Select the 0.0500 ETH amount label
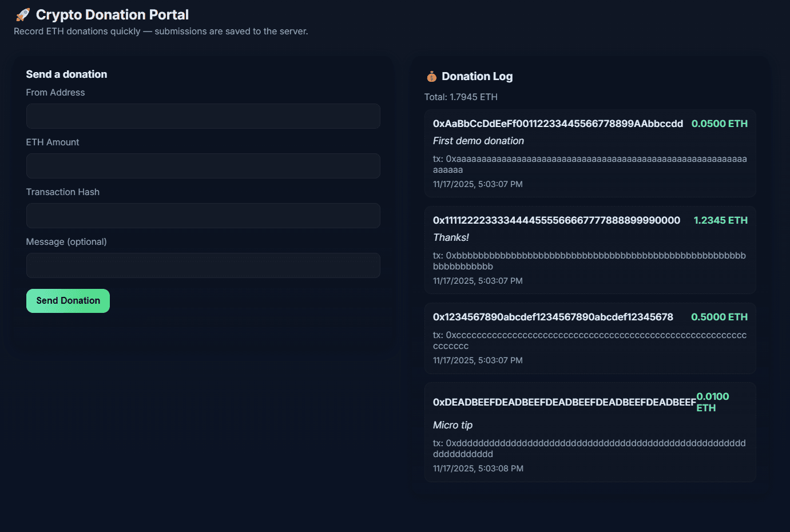Image resolution: width=790 pixels, height=532 pixels. (x=720, y=123)
